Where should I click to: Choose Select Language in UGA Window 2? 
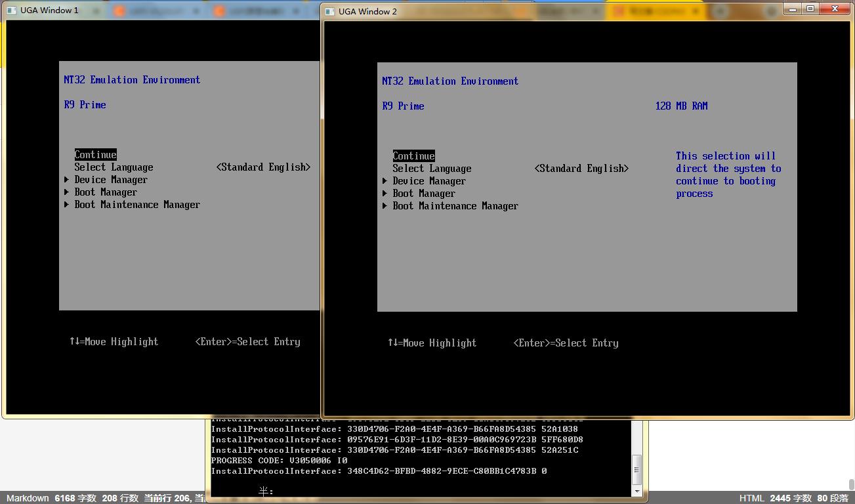432,169
